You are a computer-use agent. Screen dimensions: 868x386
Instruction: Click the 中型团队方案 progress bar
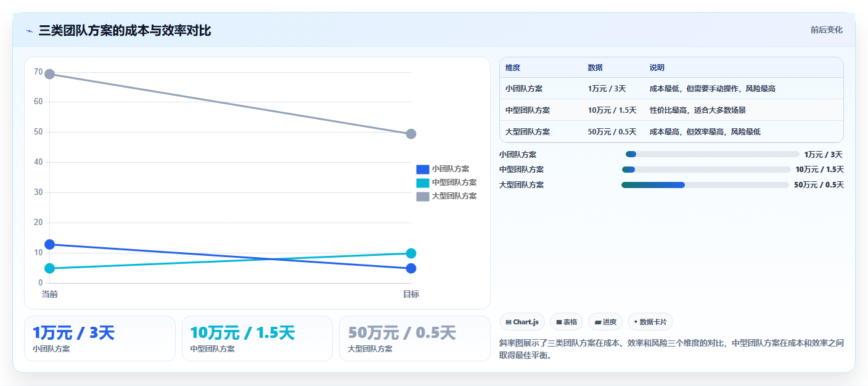[706, 170]
